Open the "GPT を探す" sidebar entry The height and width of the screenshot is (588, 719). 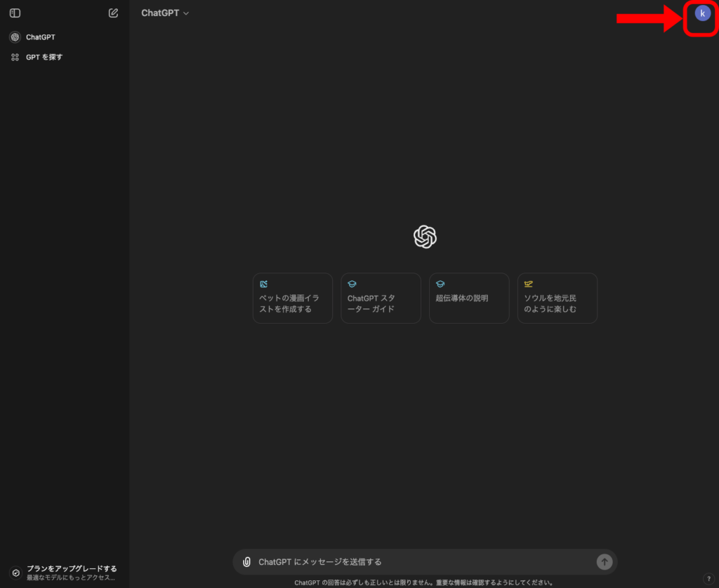44,57
